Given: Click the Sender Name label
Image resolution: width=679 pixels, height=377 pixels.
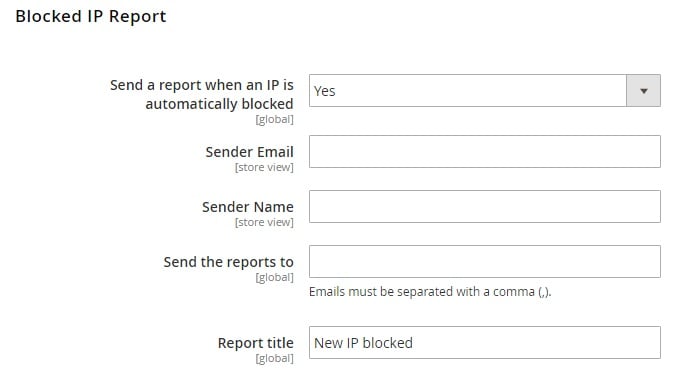Looking at the screenshot, I should pos(248,207).
